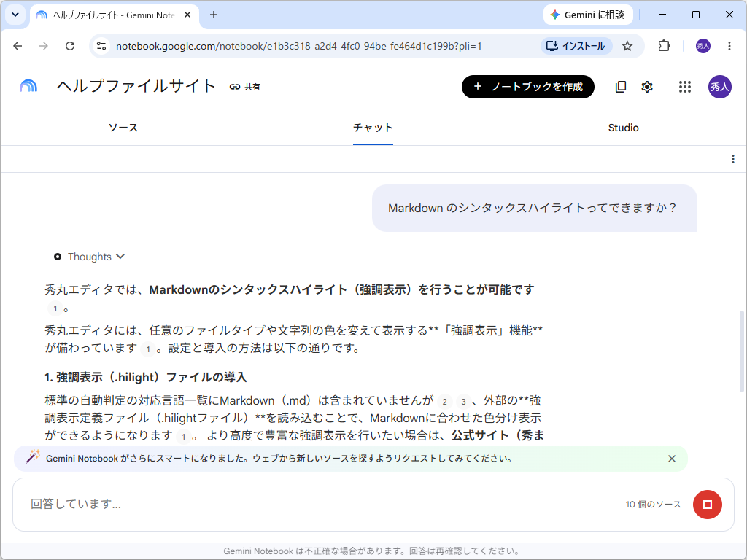Open citation 1 after できるようになります
747x560 pixels.
click(184, 437)
